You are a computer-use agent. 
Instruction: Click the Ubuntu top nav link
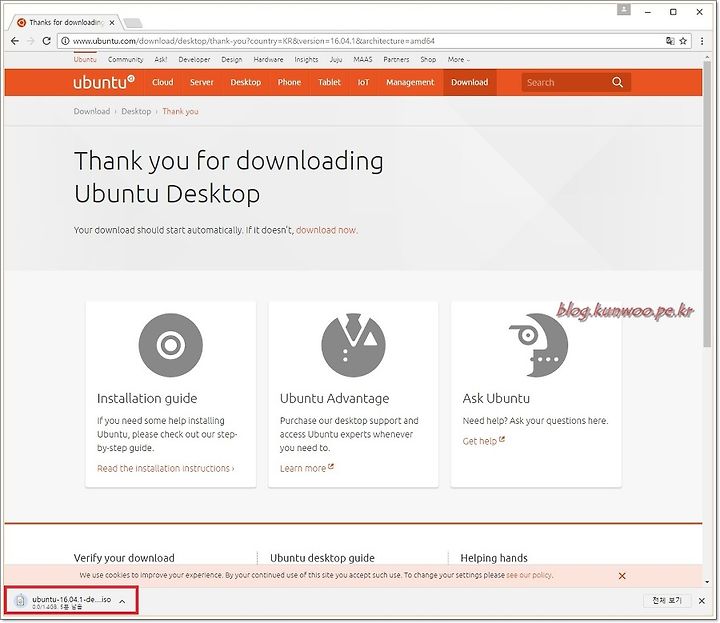pyautogui.click(x=85, y=59)
